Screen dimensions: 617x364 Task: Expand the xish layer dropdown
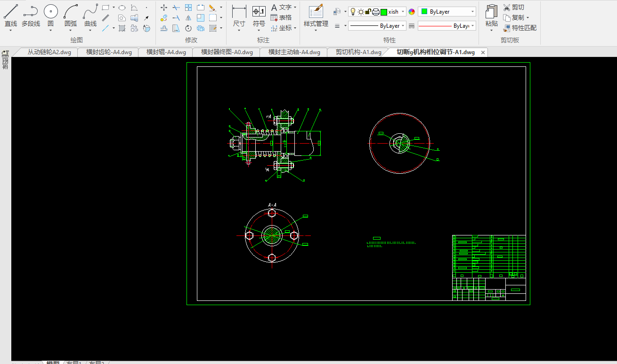coord(403,12)
